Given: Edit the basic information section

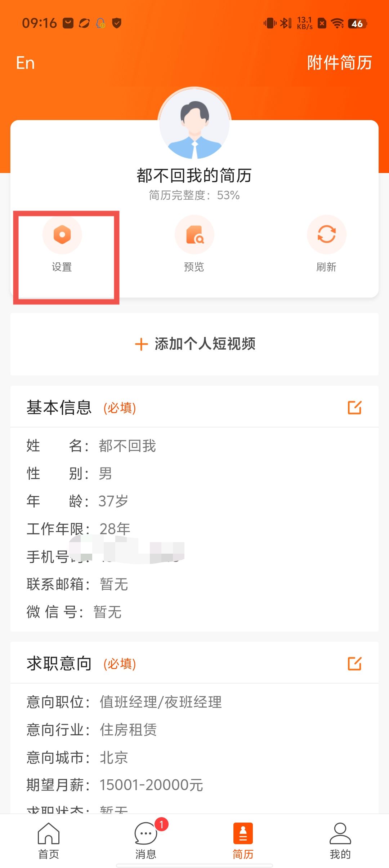Looking at the screenshot, I should point(354,407).
